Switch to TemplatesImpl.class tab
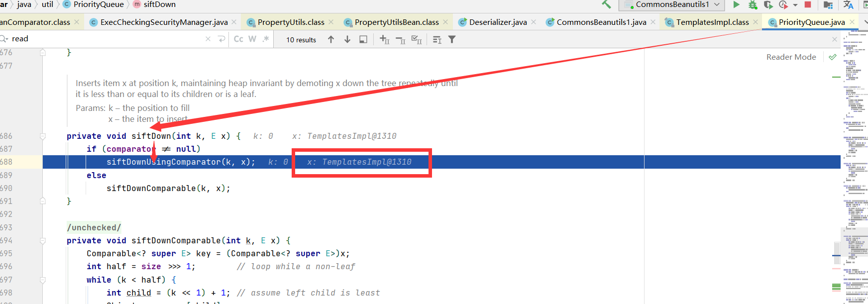The image size is (868, 304). pyautogui.click(x=712, y=22)
